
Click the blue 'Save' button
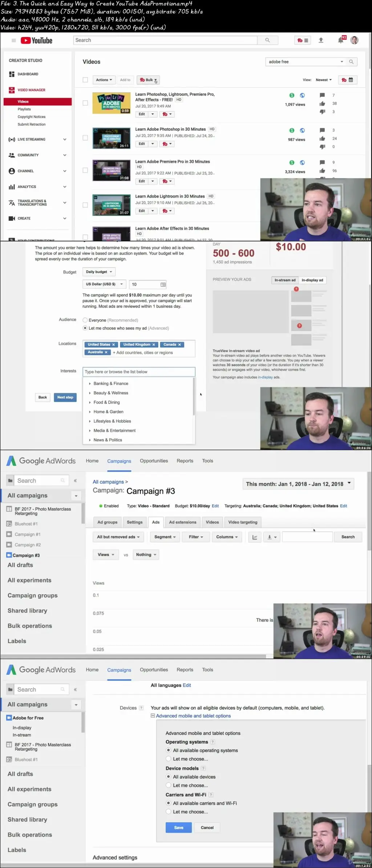pyautogui.click(x=179, y=828)
